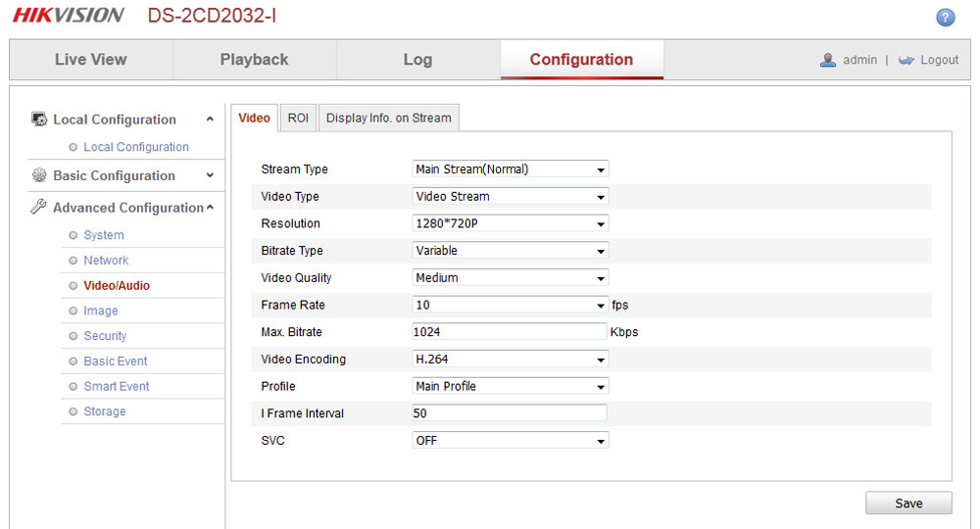
Task: Click the bullet icon beside Storage
Action: click(x=73, y=411)
